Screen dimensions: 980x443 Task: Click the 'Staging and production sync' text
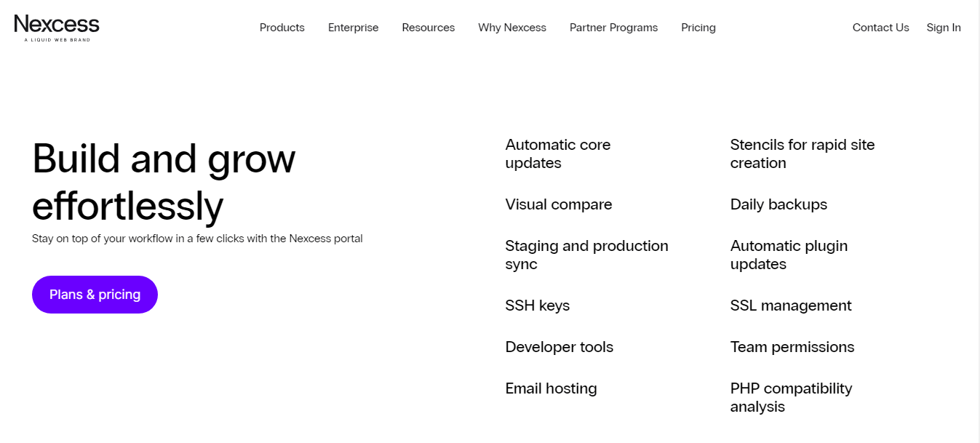click(587, 255)
